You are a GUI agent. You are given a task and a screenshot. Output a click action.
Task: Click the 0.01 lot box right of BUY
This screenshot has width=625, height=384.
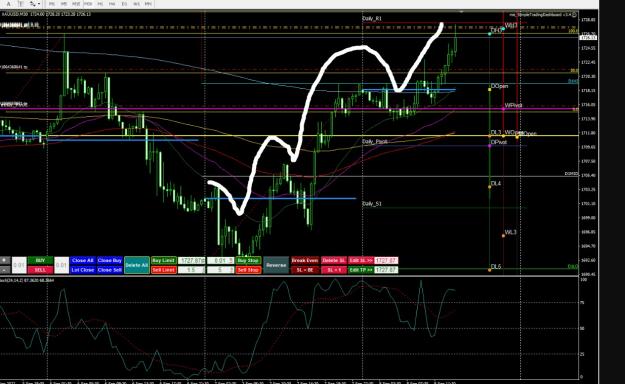(61, 265)
